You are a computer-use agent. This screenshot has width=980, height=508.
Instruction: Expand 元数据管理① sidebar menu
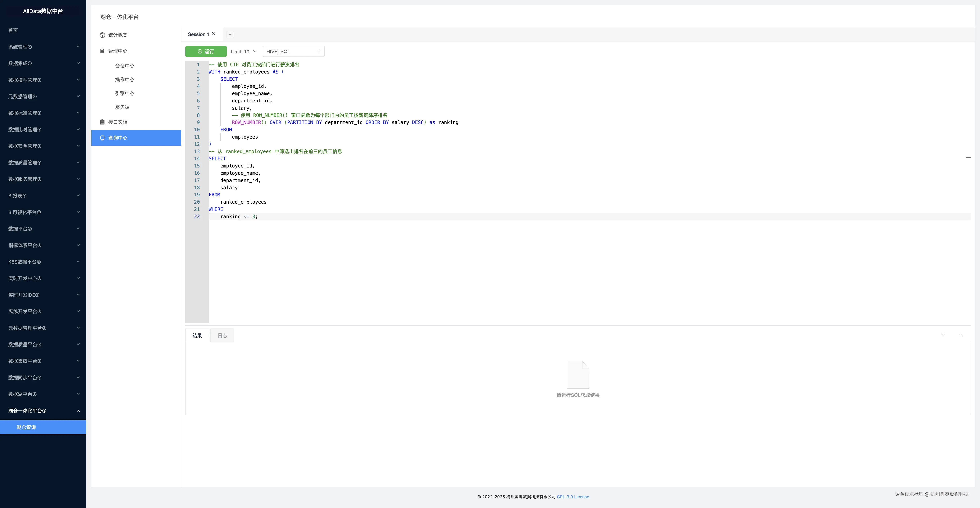(x=43, y=96)
